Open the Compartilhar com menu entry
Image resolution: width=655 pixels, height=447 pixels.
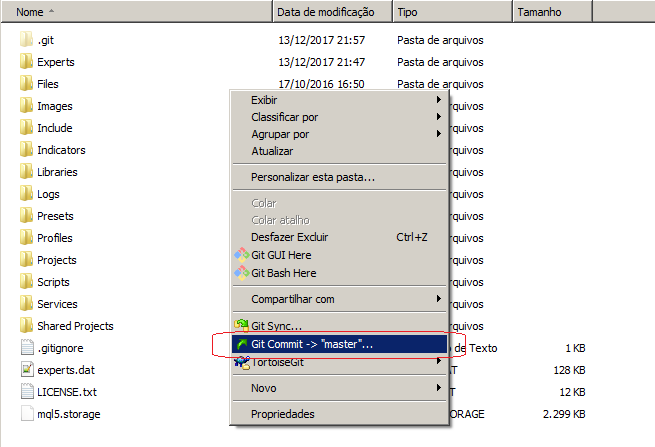(x=340, y=299)
